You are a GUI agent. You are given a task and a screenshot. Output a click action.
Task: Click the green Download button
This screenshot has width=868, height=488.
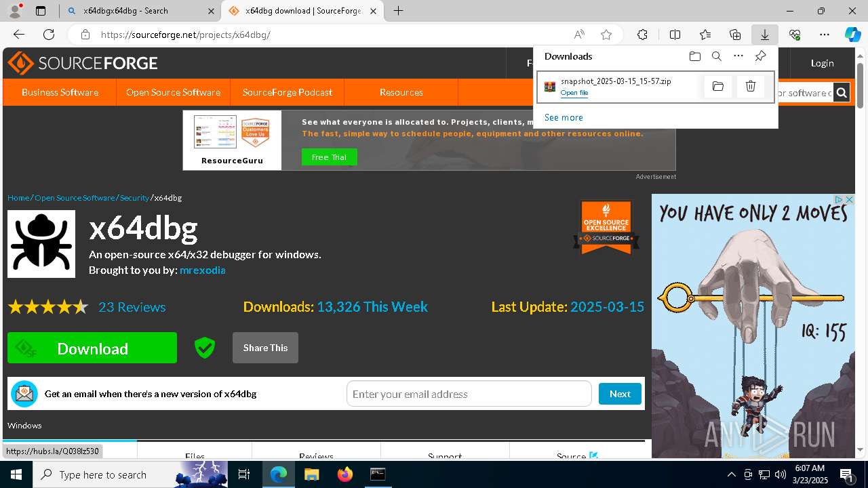(x=92, y=348)
